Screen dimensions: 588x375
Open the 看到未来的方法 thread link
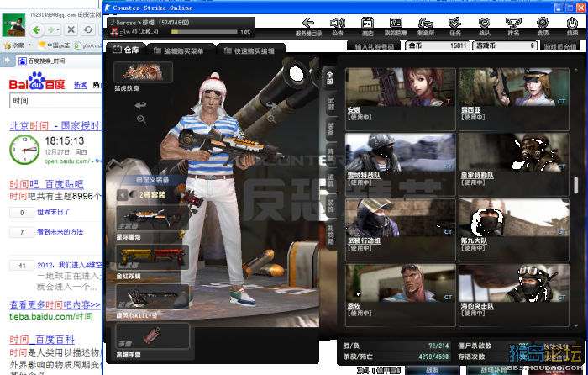(60, 232)
